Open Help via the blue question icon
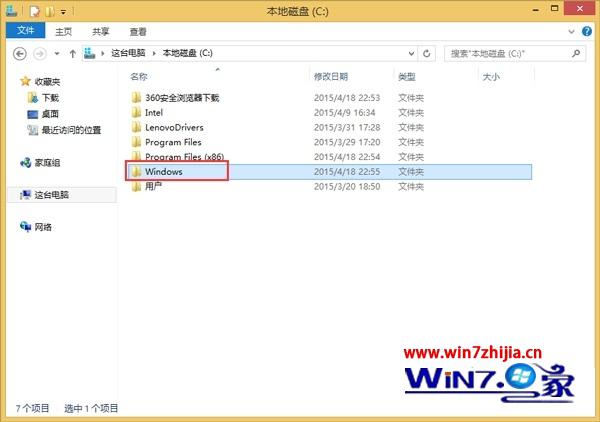The image size is (600, 422). pyautogui.click(x=587, y=31)
